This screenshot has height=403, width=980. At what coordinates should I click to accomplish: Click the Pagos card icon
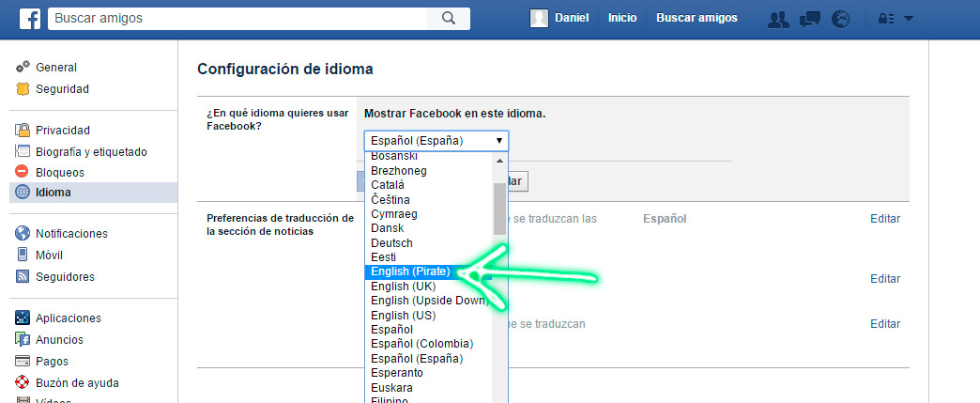click(23, 361)
